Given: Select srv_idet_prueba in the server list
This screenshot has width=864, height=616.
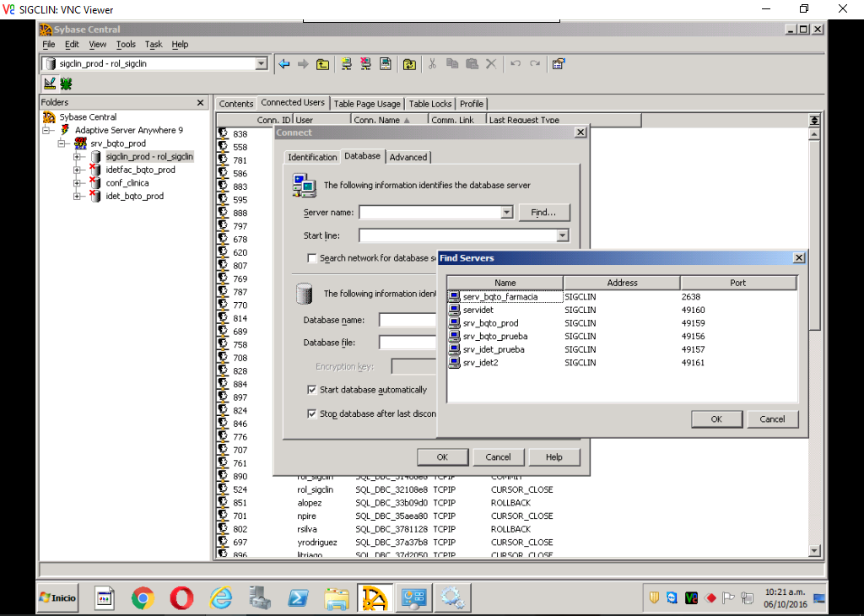Looking at the screenshot, I should coord(493,349).
